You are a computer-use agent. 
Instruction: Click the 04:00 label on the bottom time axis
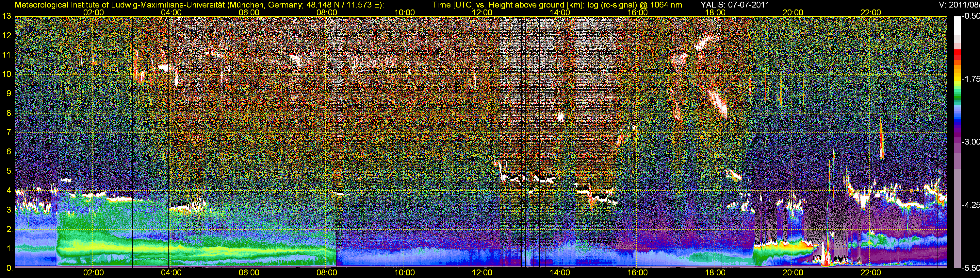point(171,273)
